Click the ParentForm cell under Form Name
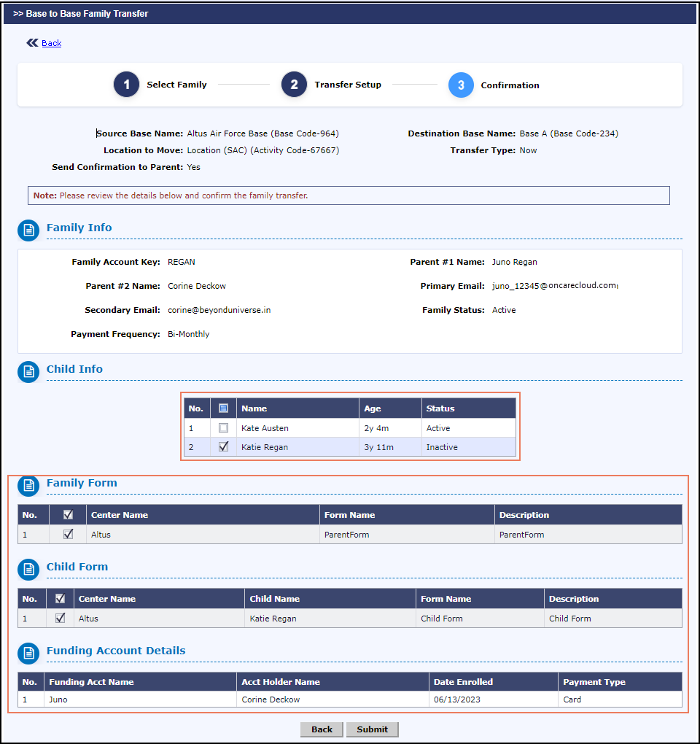700x744 pixels. click(x=407, y=534)
